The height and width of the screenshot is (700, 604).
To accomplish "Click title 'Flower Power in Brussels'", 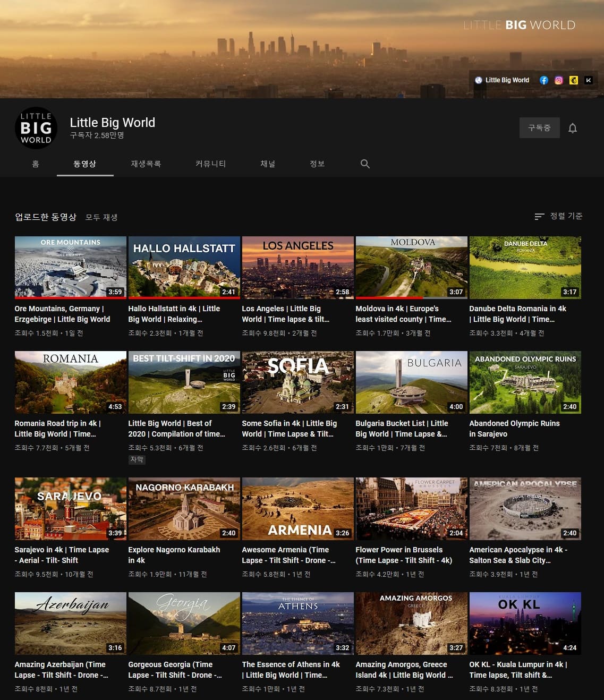I will point(404,555).
